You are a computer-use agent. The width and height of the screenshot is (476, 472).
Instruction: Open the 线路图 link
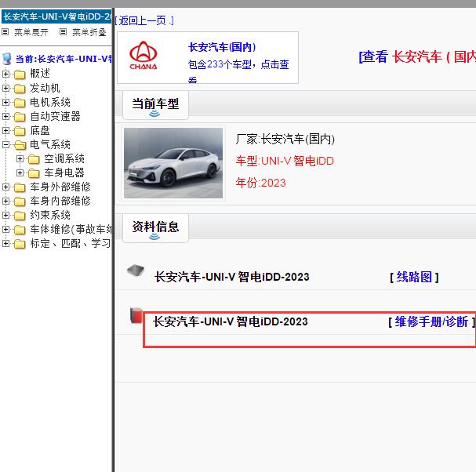(x=414, y=277)
